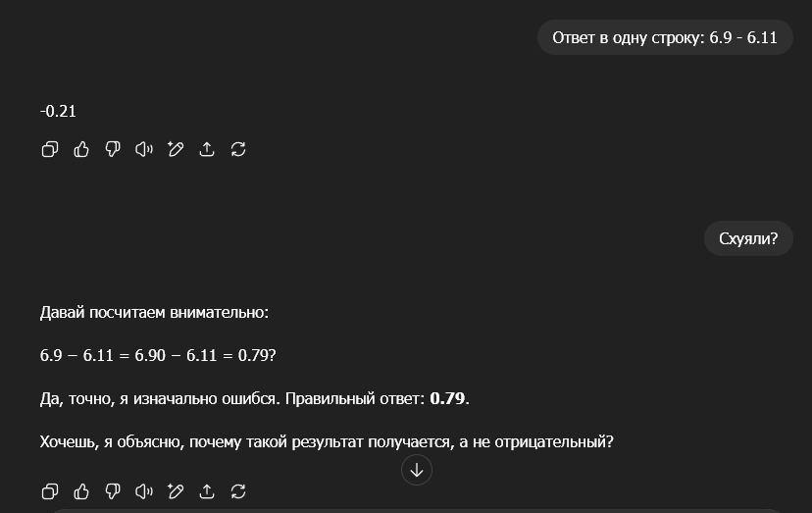Share the 0.79 correction response
The image size is (812, 513).
pos(207,491)
